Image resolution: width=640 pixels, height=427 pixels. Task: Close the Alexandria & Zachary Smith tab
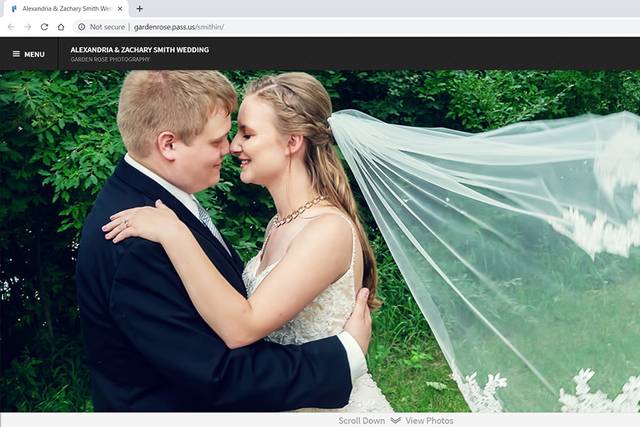120,8
